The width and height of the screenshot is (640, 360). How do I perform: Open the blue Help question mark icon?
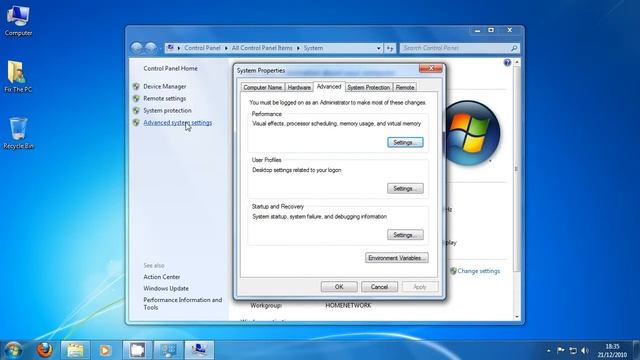(x=507, y=62)
